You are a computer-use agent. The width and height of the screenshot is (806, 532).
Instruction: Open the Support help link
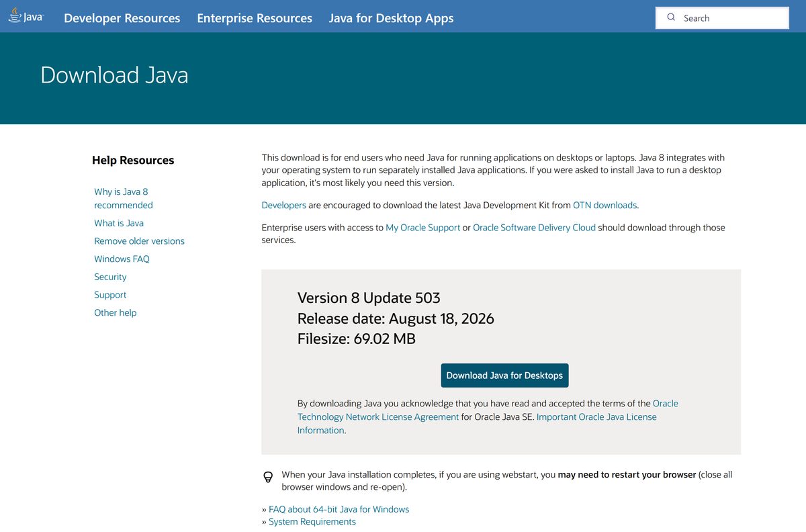pos(110,295)
